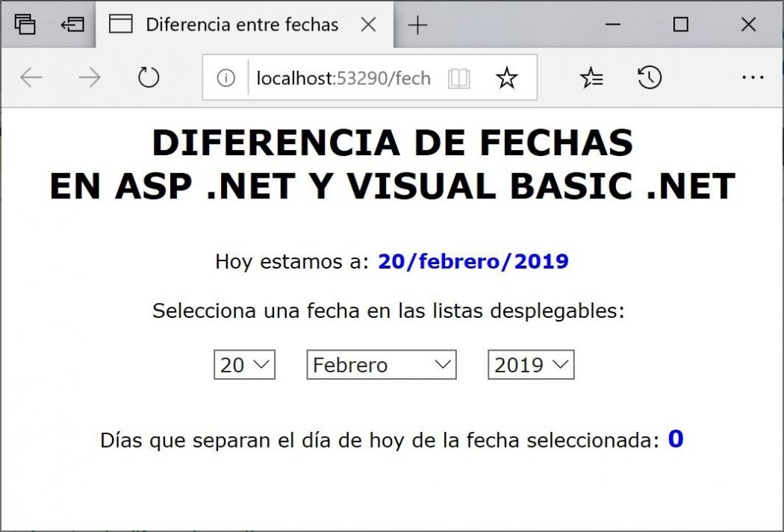Open the favorites hub icon
This screenshot has height=532, width=784.
(x=591, y=77)
